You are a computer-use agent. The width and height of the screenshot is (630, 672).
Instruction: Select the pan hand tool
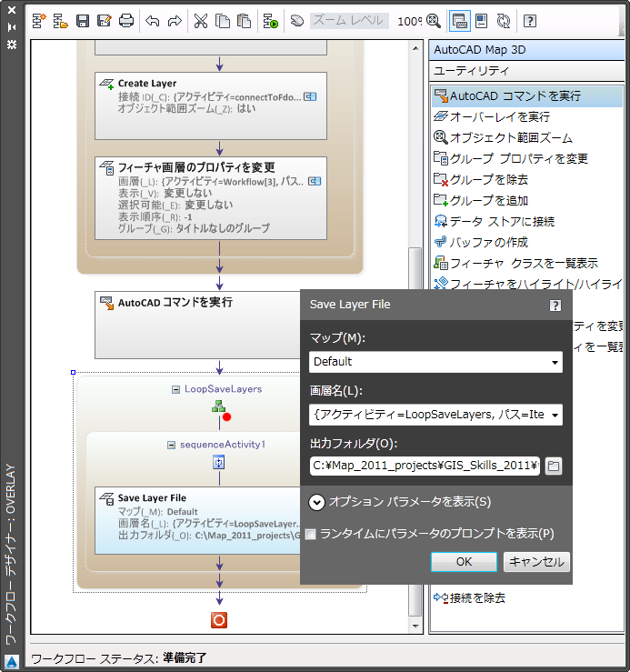point(297,21)
